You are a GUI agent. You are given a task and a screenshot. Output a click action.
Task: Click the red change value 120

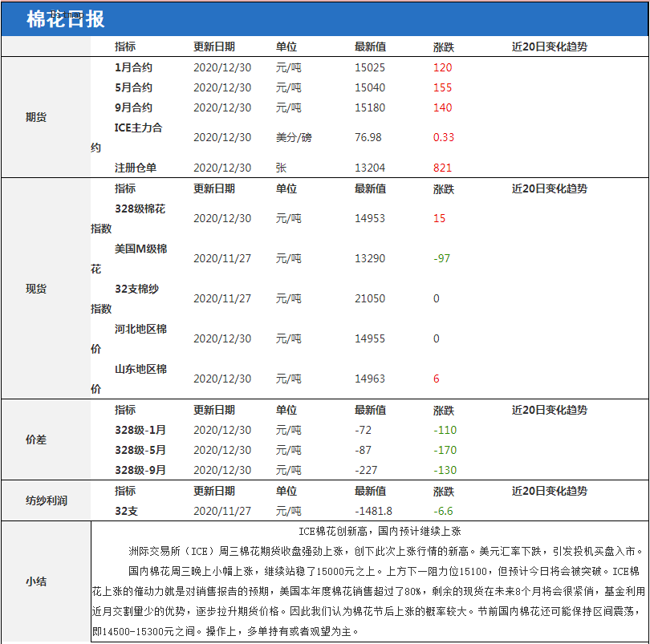pos(442,67)
